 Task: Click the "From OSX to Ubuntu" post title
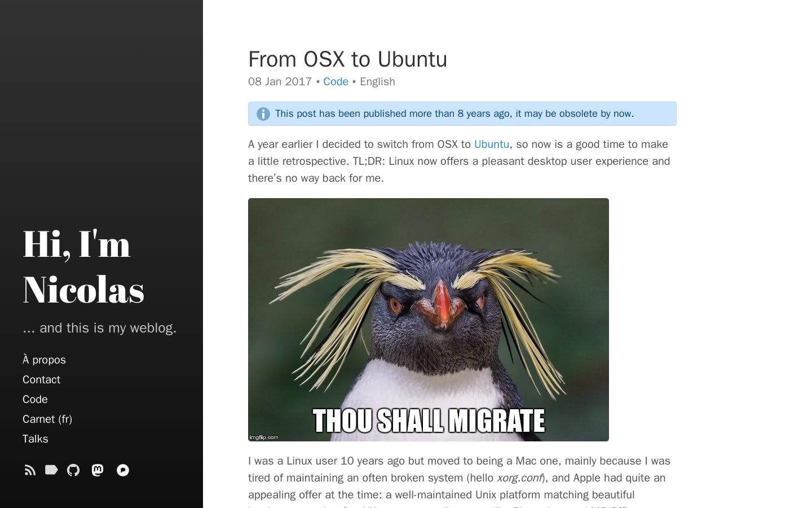[x=347, y=59]
